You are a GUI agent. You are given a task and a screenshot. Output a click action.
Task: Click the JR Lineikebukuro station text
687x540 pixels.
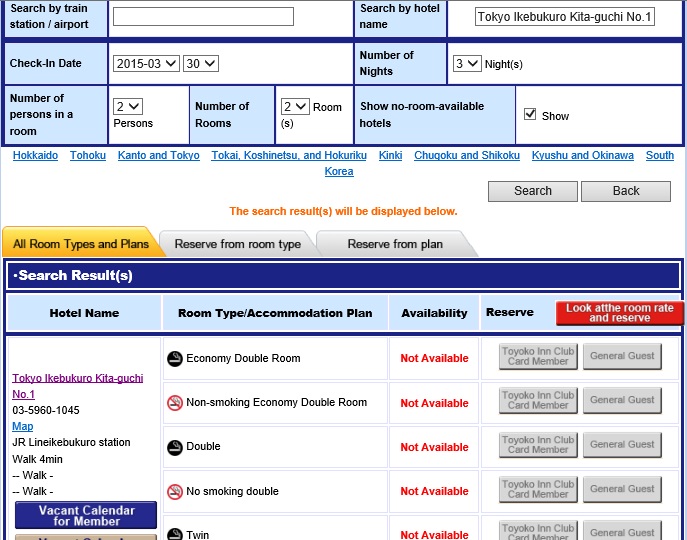coord(71,442)
